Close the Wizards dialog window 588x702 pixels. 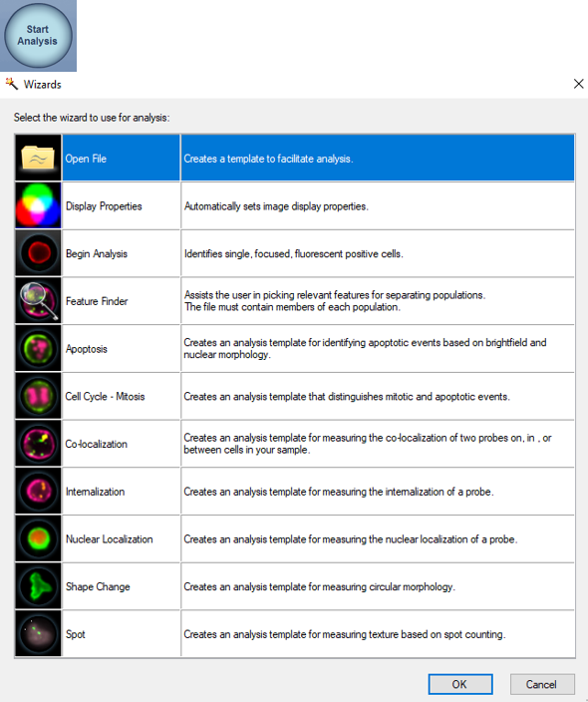pyautogui.click(x=578, y=84)
